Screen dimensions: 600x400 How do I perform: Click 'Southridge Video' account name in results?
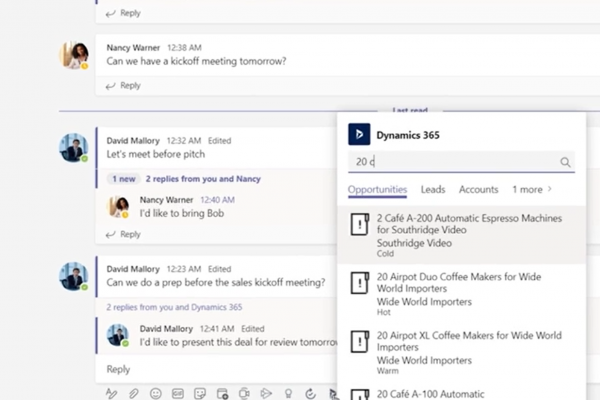pos(414,243)
